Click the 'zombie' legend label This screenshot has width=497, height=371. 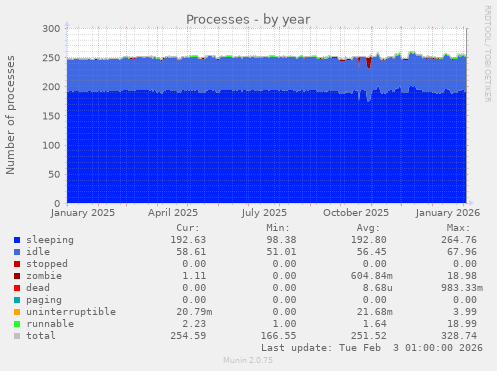click(x=44, y=276)
